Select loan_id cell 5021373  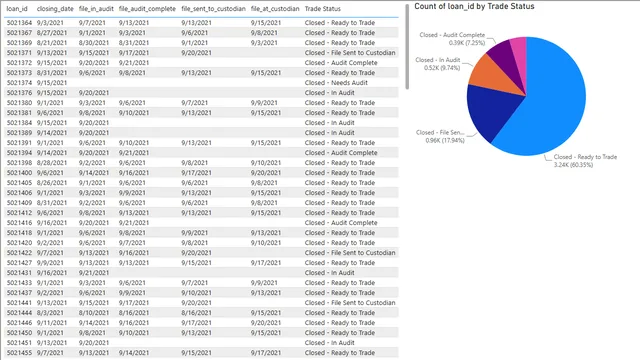19,73
